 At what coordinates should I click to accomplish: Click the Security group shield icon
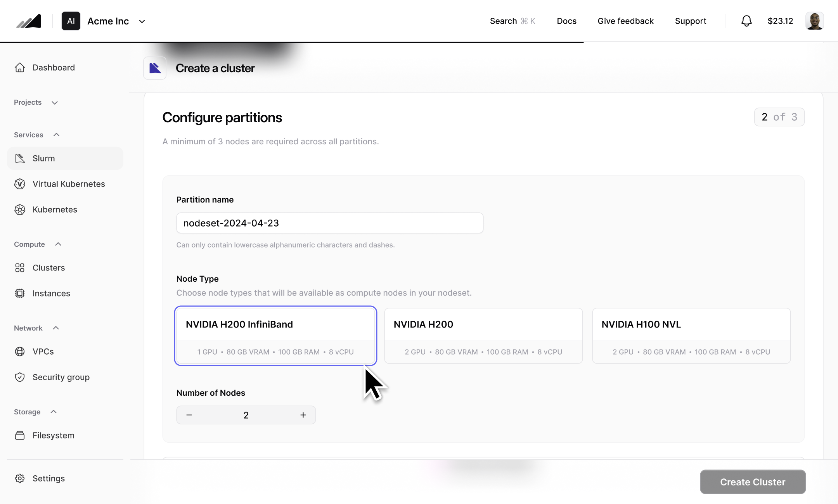20,377
